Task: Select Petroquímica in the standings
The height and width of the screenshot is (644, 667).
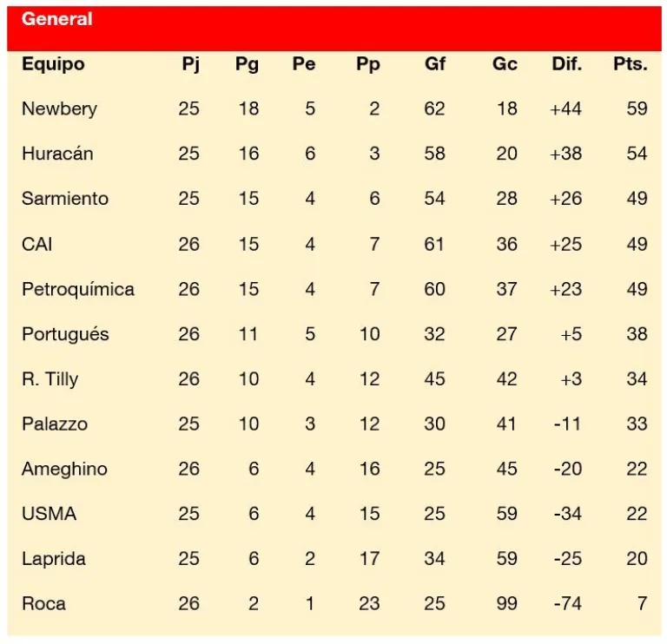Action: tap(78, 289)
